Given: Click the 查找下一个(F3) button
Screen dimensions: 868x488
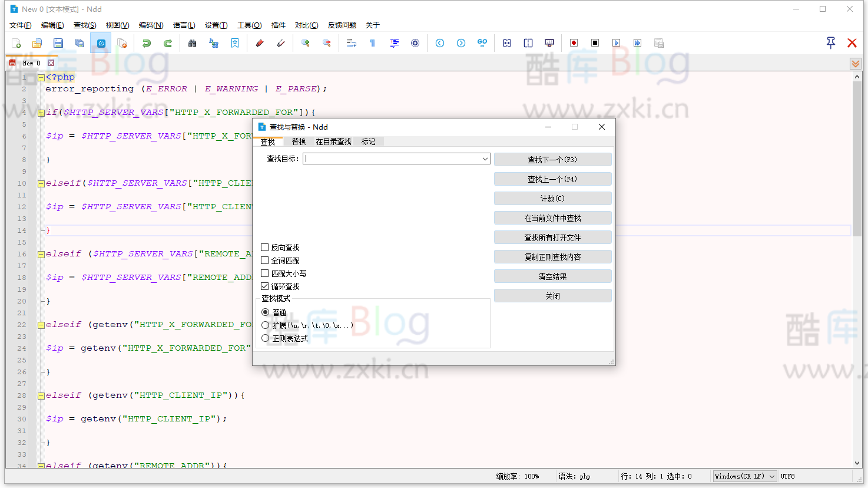Looking at the screenshot, I should click(552, 159).
